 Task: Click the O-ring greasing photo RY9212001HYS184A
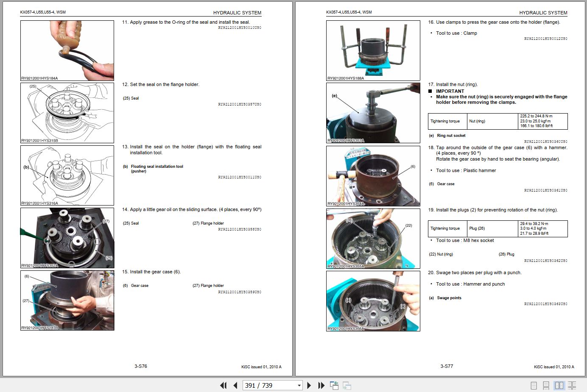pos(67,50)
